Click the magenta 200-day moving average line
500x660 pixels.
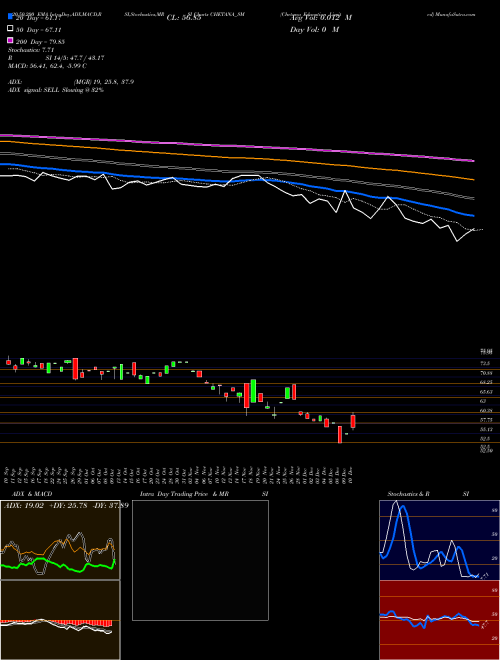click(237, 146)
